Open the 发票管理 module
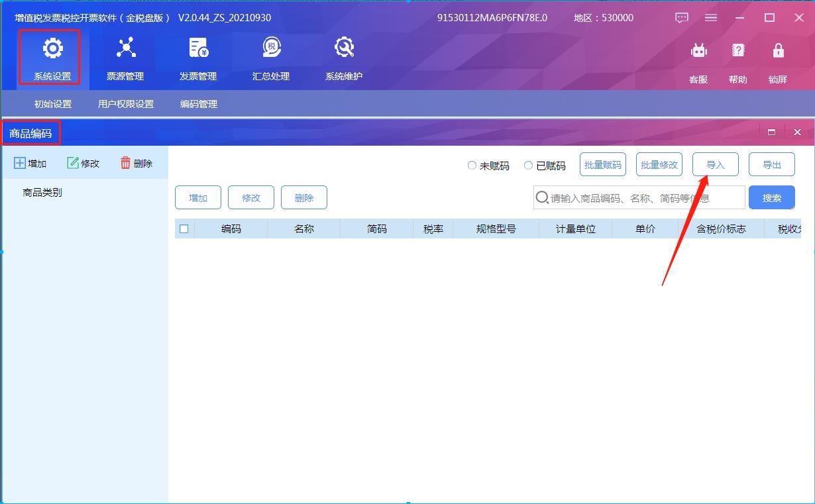815x504 pixels. point(197,58)
